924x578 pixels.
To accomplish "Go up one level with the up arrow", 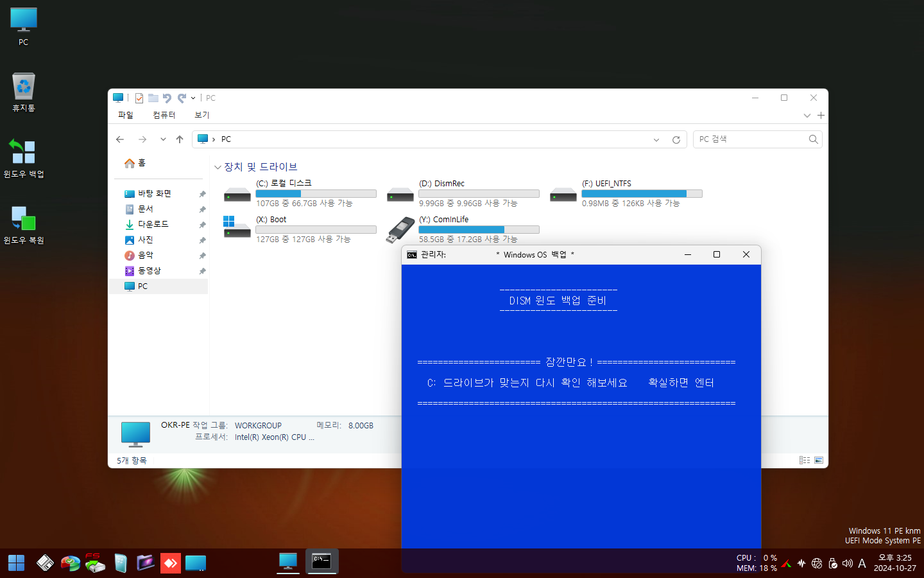I will (x=180, y=139).
